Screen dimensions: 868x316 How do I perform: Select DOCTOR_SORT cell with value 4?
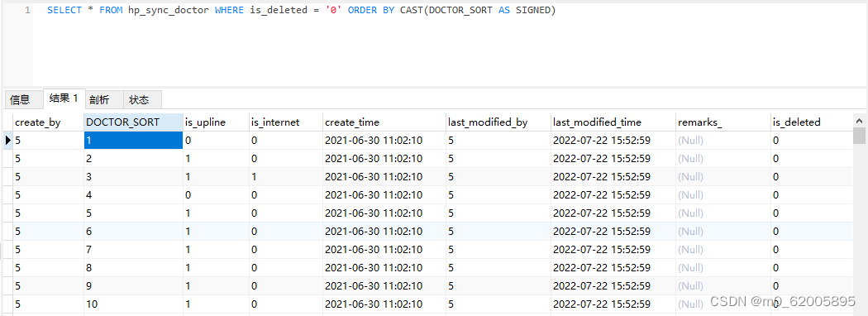[133, 195]
